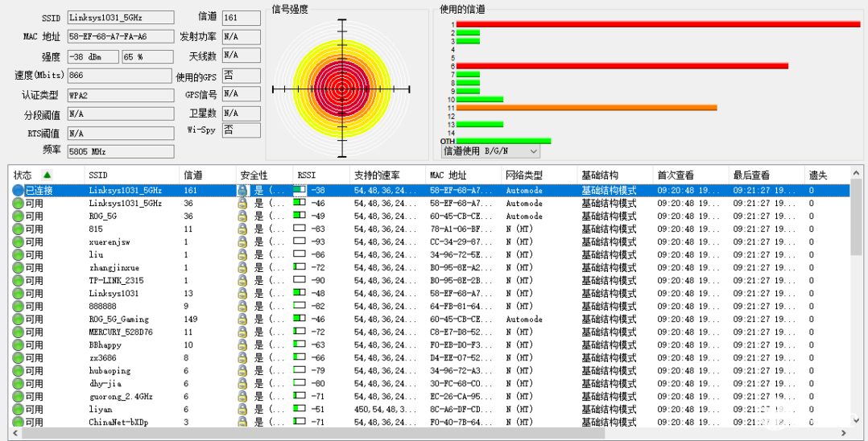Click the RSSI signal bar of Linksys1031 channel 13

(x=300, y=292)
